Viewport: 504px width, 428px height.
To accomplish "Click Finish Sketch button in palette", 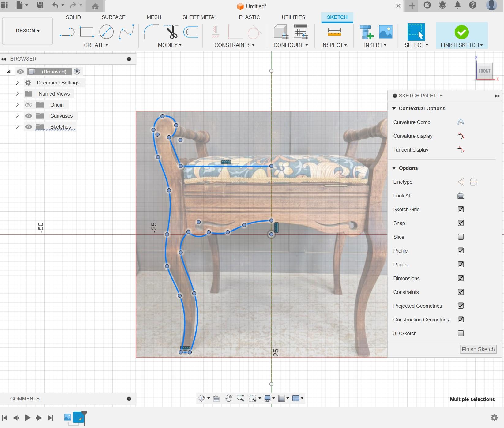I will coord(478,349).
